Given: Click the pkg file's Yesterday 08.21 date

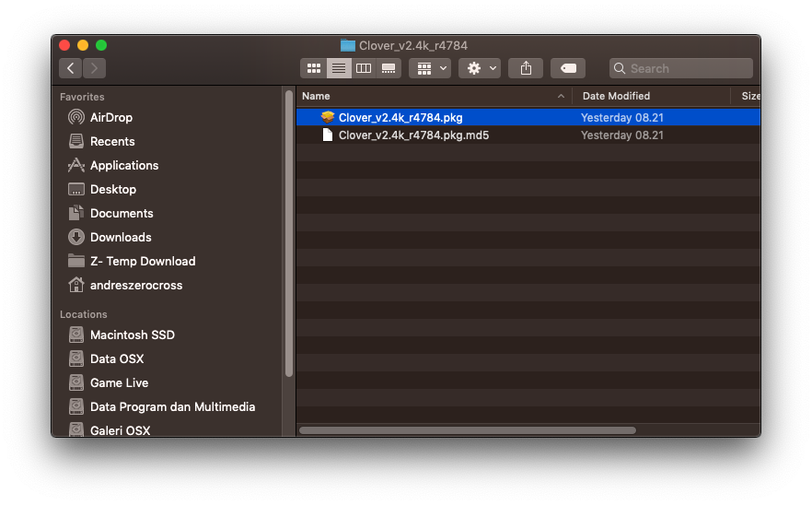Looking at the screenshot, I should click(622, 118).
